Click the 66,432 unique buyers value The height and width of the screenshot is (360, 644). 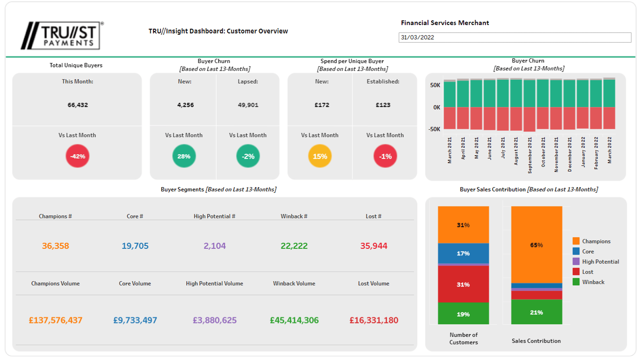[77, 105]
